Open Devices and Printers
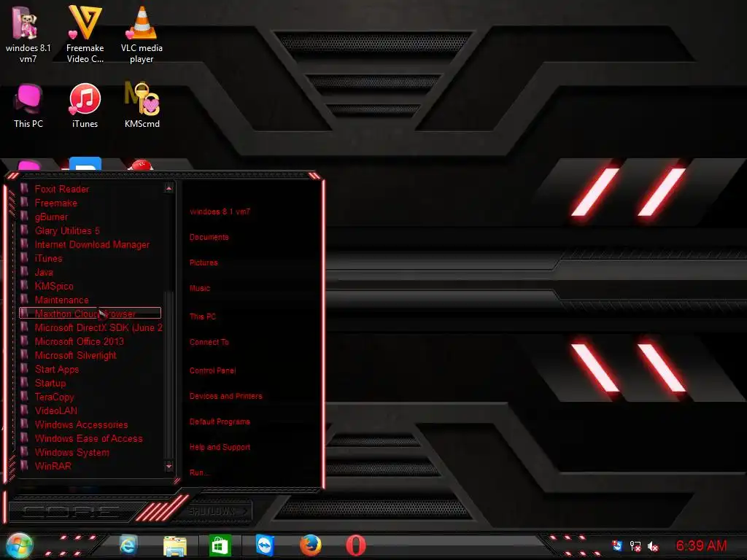Viewport: 747px width, 560px height. coord(226,396)
